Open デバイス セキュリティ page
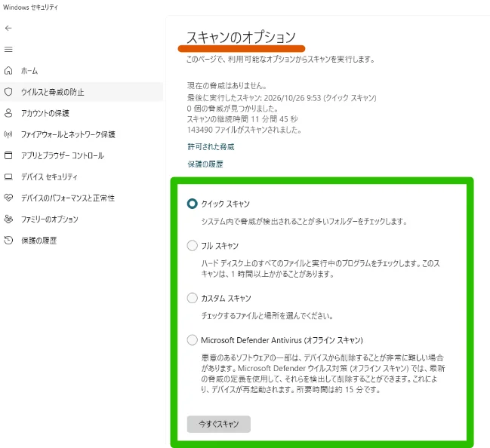The width and height of the screenshot is (490, 448). tap(82, 176)
